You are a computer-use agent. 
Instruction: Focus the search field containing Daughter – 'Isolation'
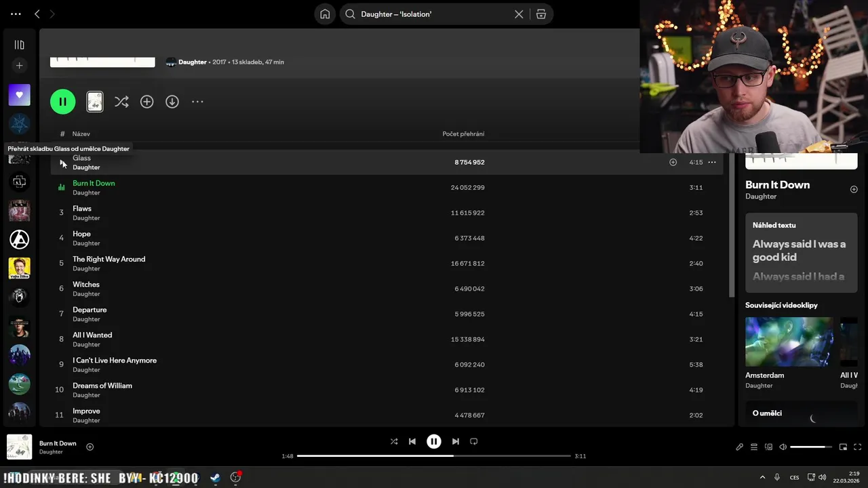point(433,14)
